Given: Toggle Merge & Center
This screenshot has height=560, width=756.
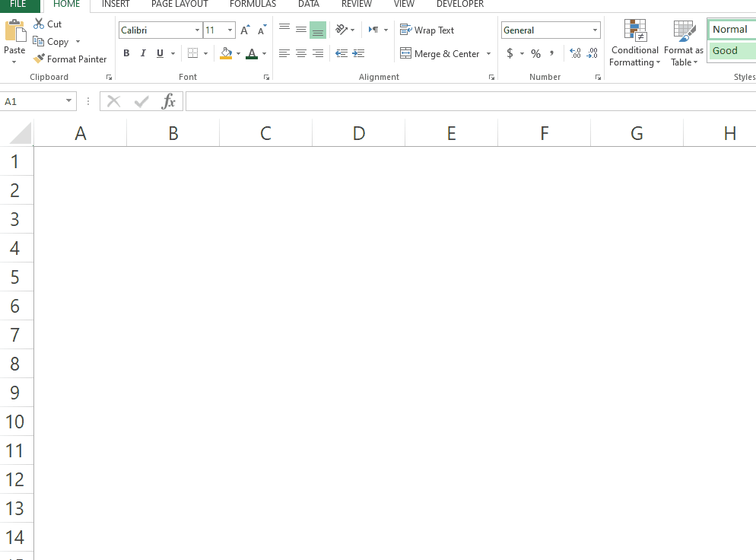Looking at the screenshot, I should coord(440,53).
